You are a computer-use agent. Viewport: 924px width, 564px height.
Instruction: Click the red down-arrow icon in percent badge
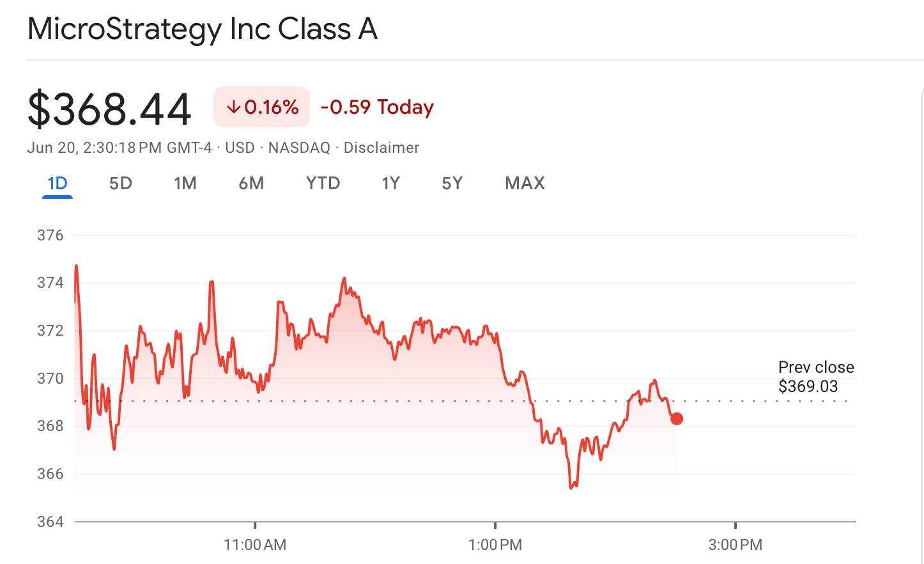click(x=233, y=107)
